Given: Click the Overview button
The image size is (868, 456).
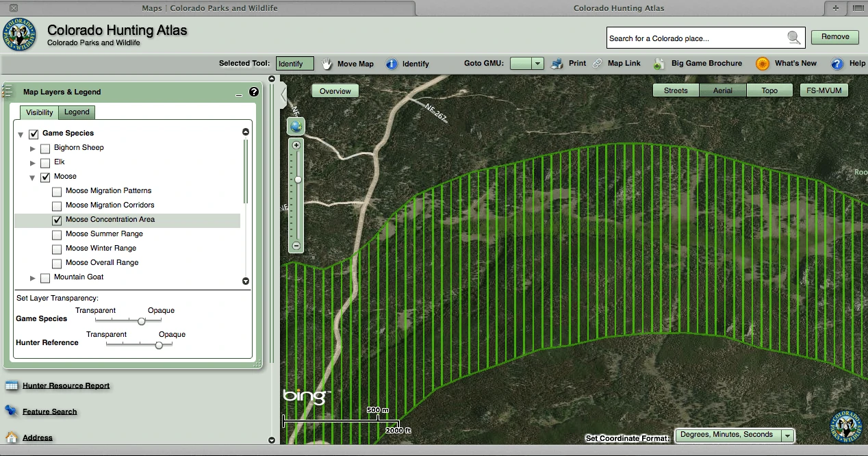Looking at the screenshot, I should click(335, 91).
